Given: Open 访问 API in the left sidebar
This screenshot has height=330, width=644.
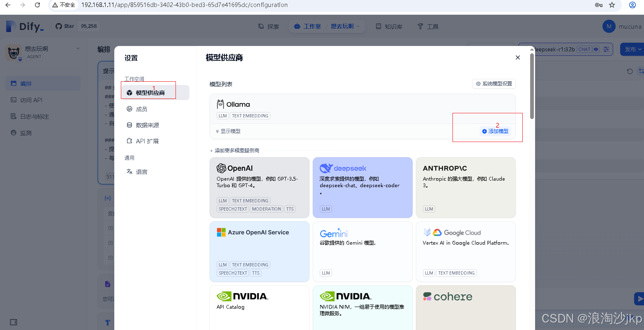Looking at the screenshot, I should click(43, 100).
